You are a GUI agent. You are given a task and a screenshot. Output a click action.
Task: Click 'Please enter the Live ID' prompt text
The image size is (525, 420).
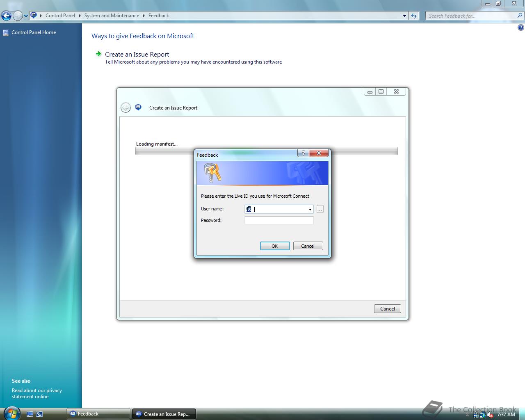point(255,196)
